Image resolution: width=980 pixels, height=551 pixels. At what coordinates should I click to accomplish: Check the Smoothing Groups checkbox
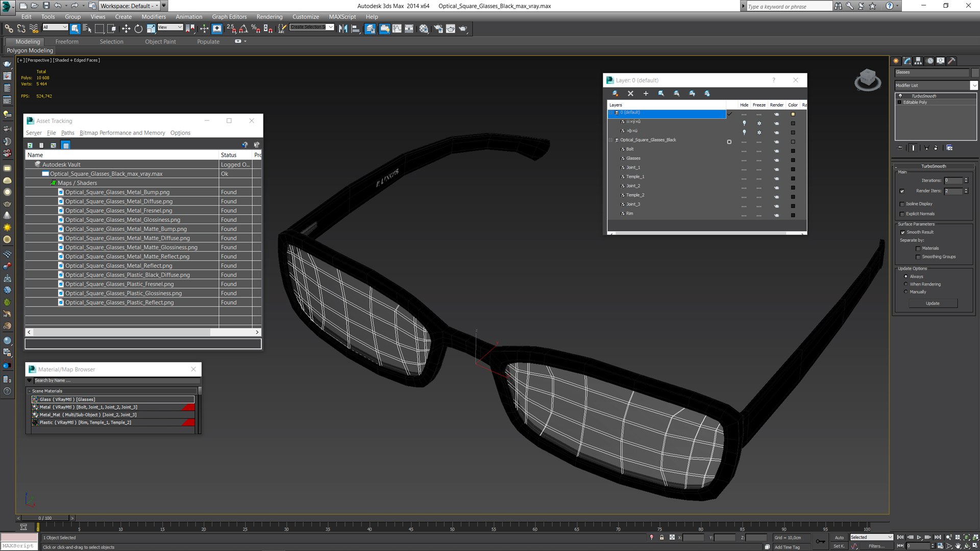pos(918,257)
